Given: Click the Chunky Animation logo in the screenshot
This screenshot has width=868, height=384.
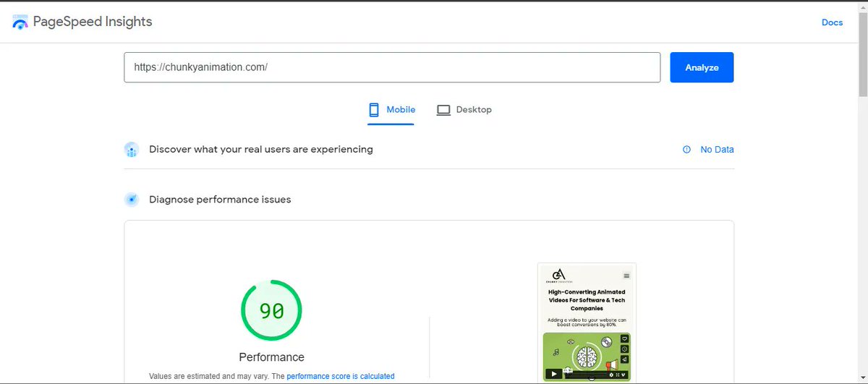Looking at the screenshot, I should 558,276.
